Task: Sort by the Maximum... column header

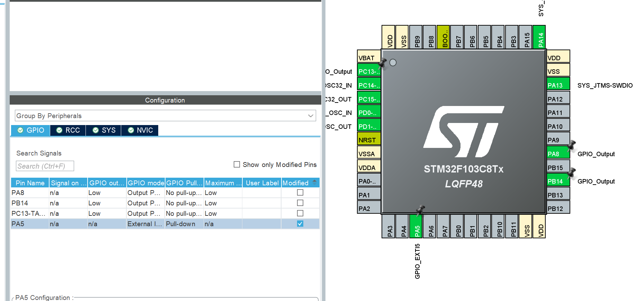Action: click(x=223, y=183)
